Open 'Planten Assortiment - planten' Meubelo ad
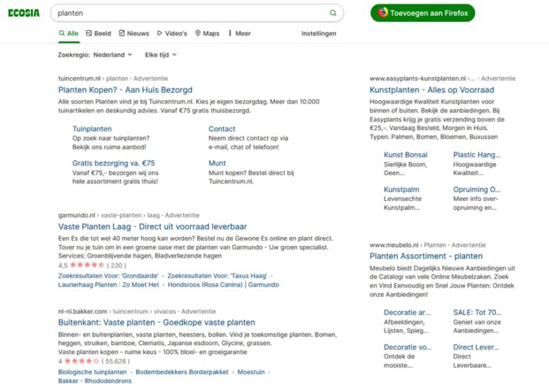 point(426,256)
